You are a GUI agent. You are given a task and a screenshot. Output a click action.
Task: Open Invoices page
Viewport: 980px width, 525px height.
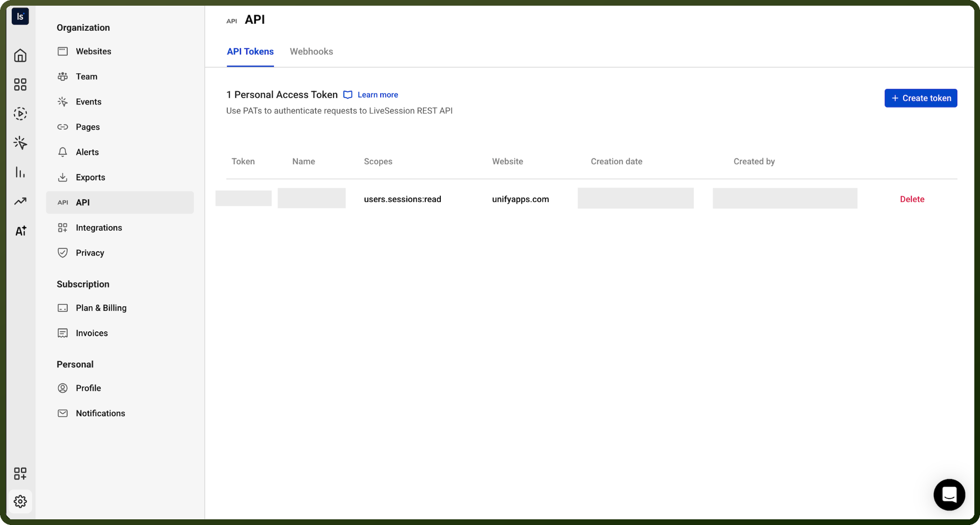tap(120, 333)
